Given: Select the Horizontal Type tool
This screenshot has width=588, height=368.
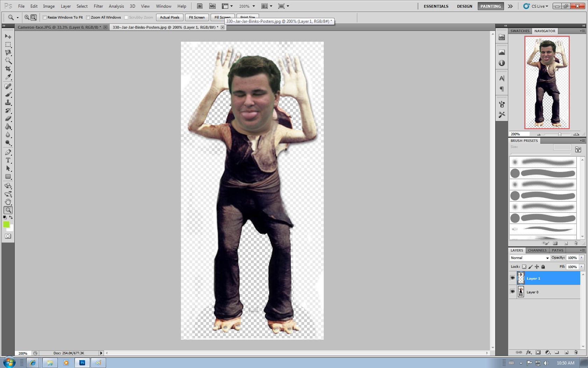Looking at the screenshot, I should coord(8,160).
